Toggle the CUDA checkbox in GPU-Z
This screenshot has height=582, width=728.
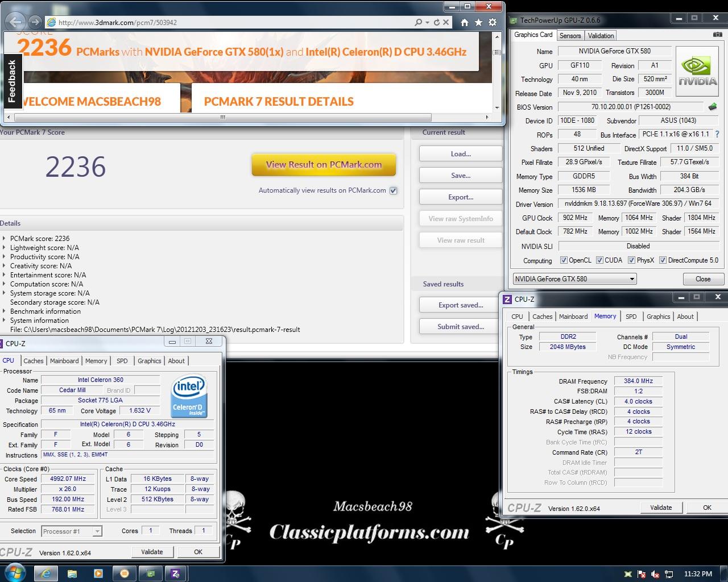pos(599,260)
